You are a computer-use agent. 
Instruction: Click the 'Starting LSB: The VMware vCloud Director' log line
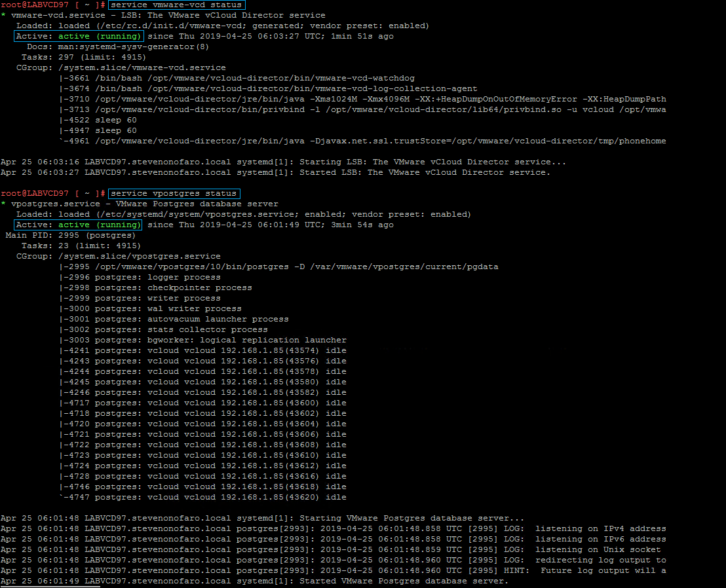click(283, 162)
